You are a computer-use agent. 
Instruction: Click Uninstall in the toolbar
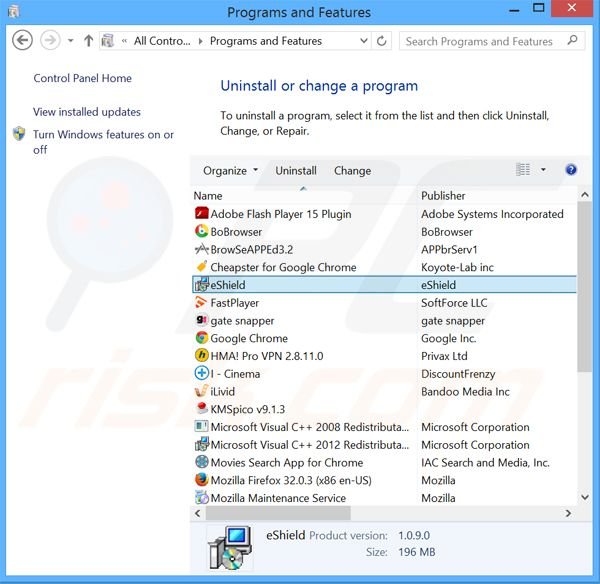(x=296, y=170)
